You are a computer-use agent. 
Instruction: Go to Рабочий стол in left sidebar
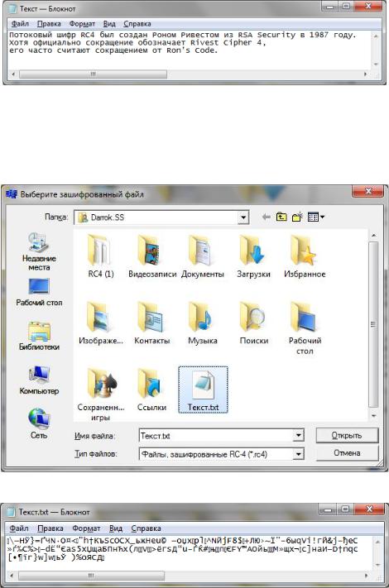click(x=39, y=292)
